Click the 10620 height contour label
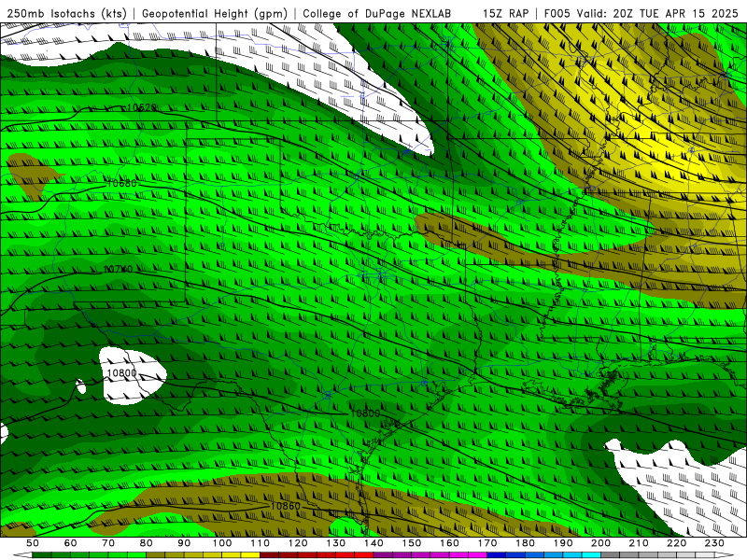 pyautogui.click(x=142, y=108)
